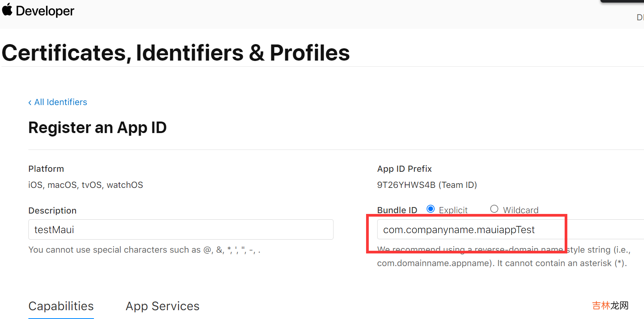Click the 吉林龙网 watermark
Image resolution: width=644 pixels, height=319 pixels.
point(610,306)
